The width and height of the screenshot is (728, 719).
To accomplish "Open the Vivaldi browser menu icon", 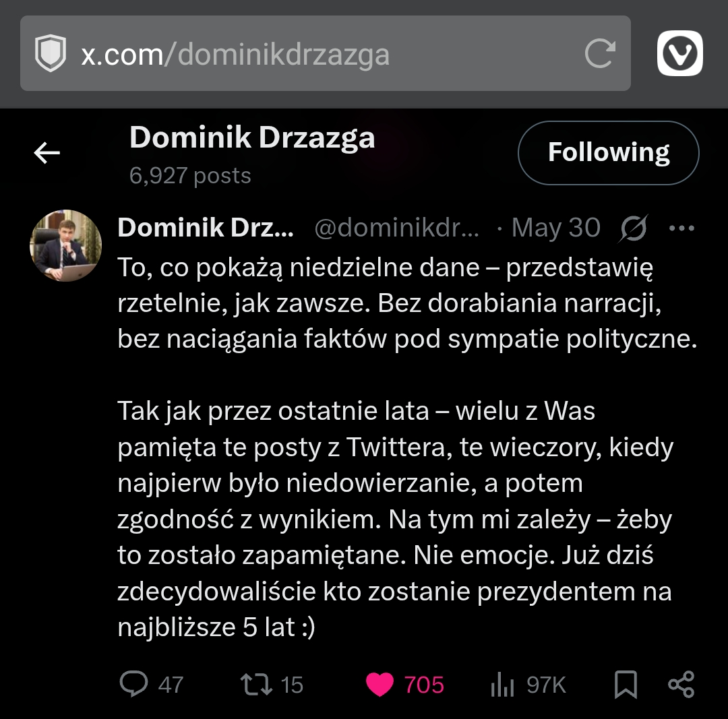I will click(x=679, y=53).
